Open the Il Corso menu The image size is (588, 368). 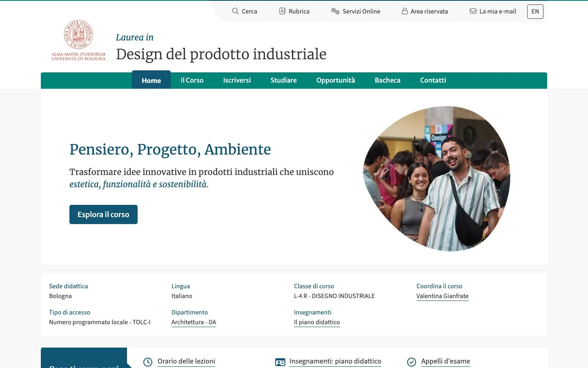[x=192, y=80]
